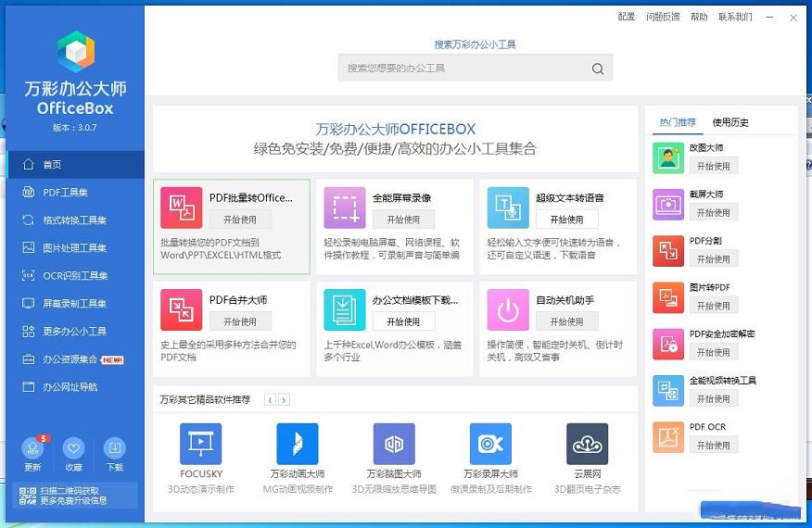
Task: Open 问题反馈 feedback link
Action: pyautogui.click(x=663, y=17)
